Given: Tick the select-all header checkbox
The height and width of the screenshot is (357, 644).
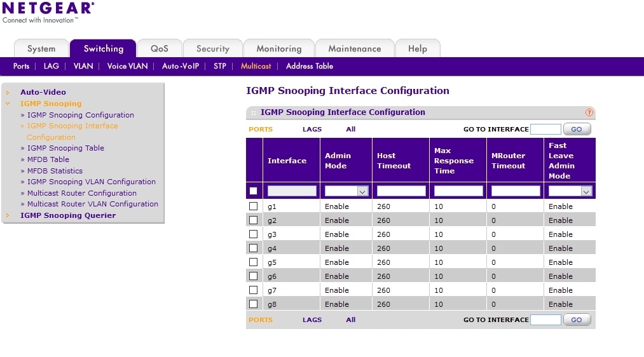Looking at the screenshot, I should [254, 191].
